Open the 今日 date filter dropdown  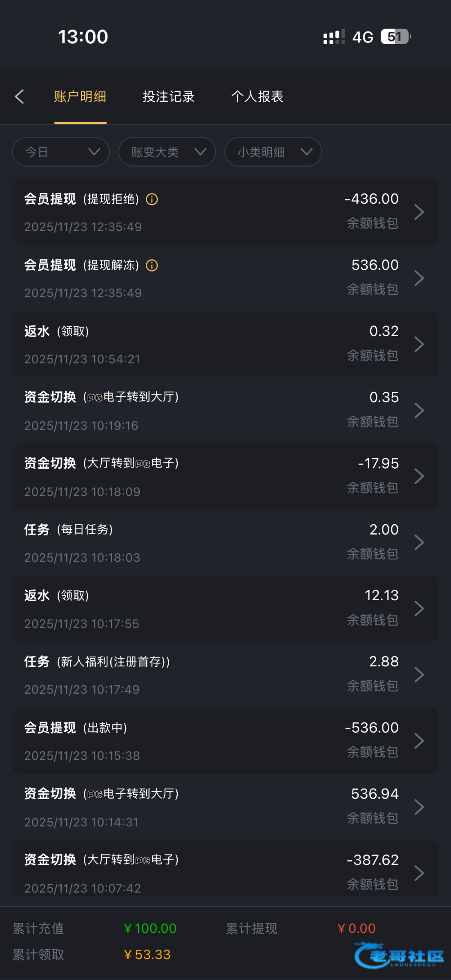click(61, 152)
